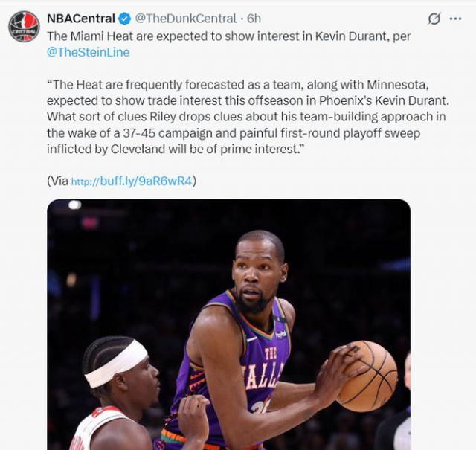
Task: Click the bright arena light in the photo
Action: pyautogui.click(x=74, y=205)
